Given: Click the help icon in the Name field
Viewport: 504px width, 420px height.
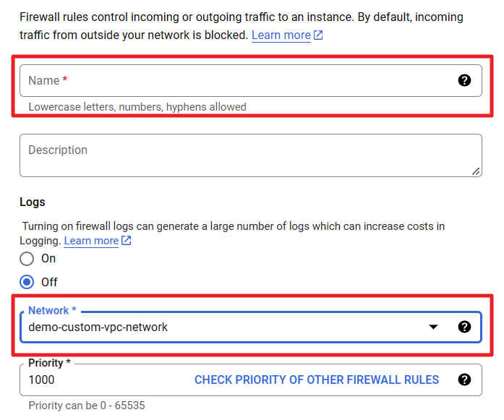Looking at the screenshot, I should (x=465, y=80).
